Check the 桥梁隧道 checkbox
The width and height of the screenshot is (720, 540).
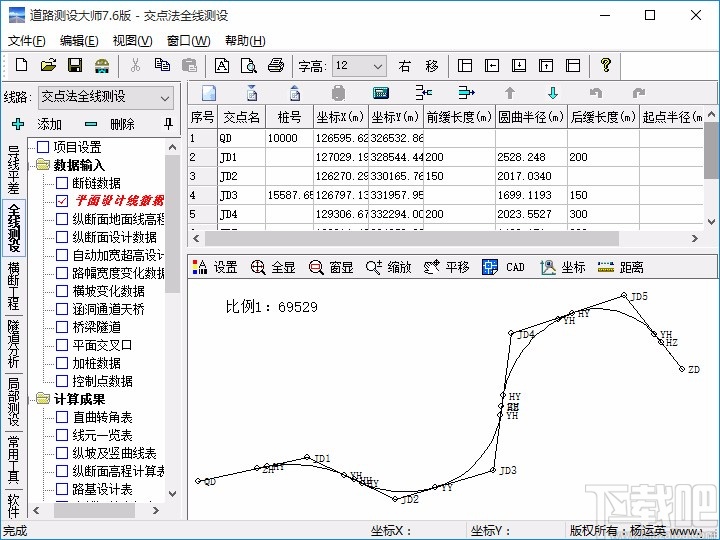point(62,327)
